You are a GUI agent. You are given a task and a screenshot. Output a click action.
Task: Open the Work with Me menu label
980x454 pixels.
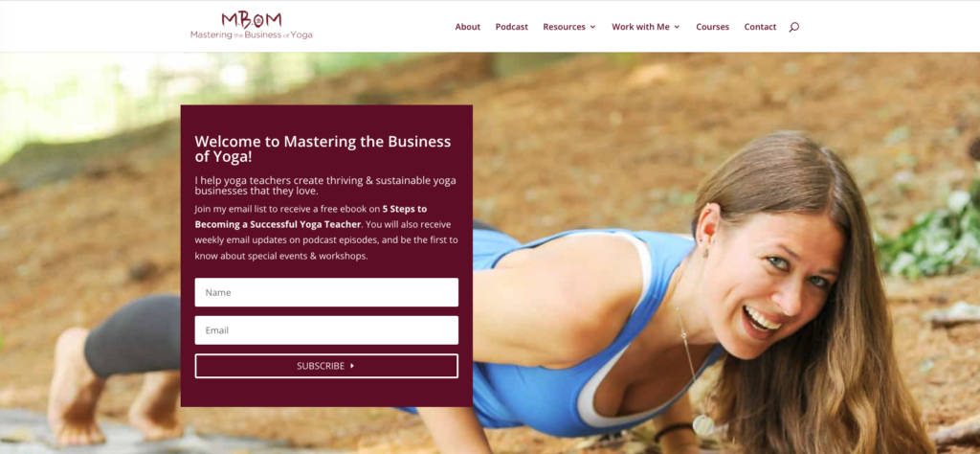coord(640,27)
